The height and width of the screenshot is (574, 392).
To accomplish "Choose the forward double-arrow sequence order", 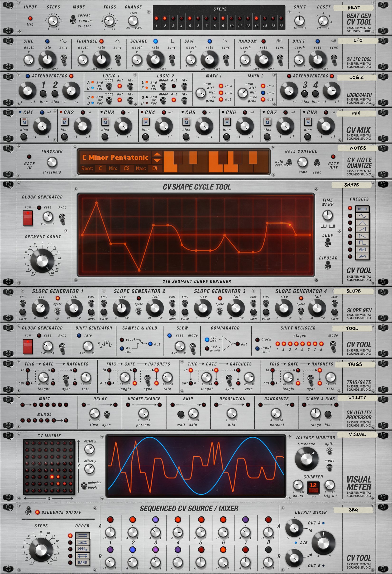I will [82, 536].
